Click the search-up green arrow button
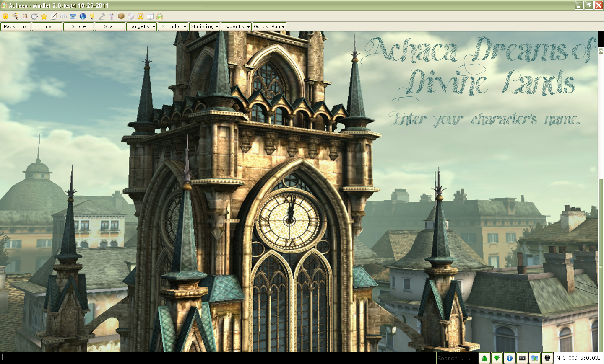The width and height of the screenshot is (604, 364). point(484,358)
